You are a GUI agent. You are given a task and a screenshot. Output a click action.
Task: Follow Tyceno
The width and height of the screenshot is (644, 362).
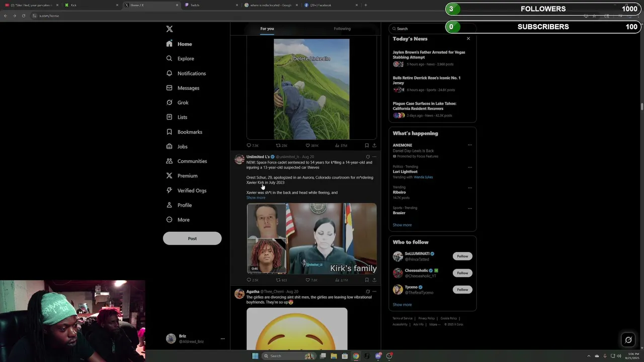(462, 290)
